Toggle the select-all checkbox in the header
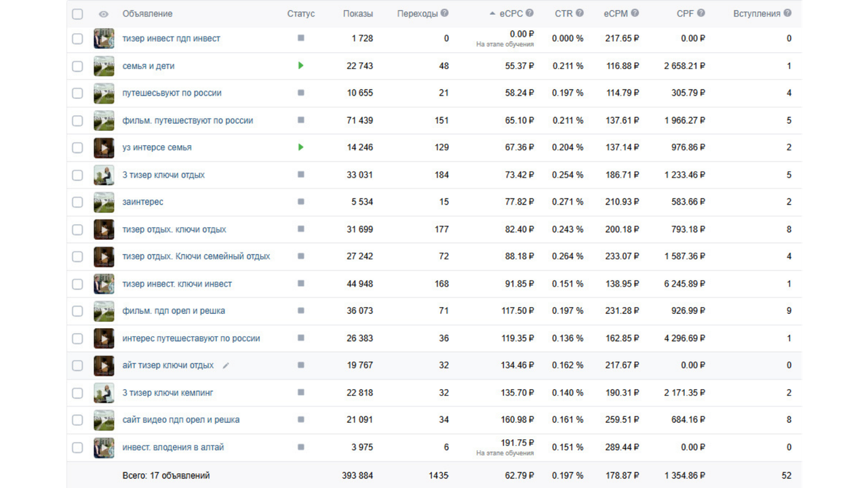 (x=77, y=14)
